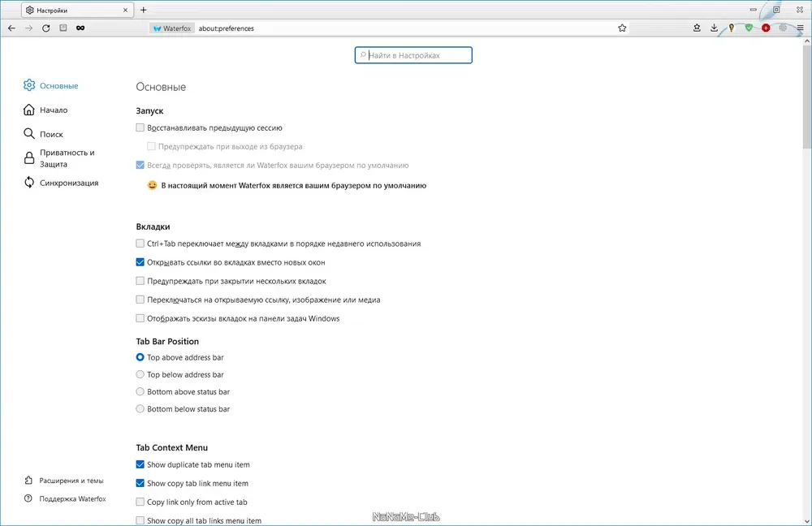Open the Основные settings category
This screenshot has height=526, width=812.
coord(50,85)
